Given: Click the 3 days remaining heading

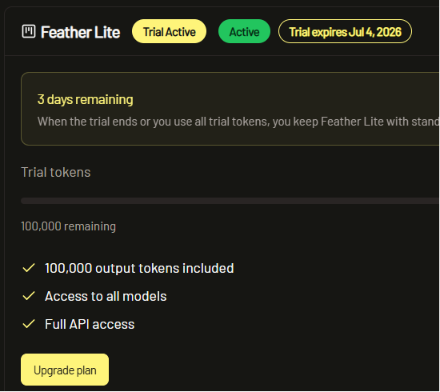Looking at the screenshot, I should pos(85,100).
